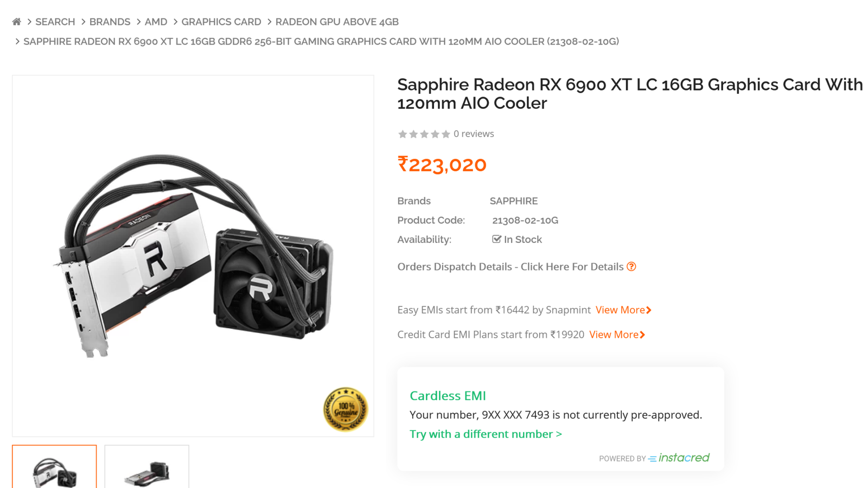Expand Snapmint EMI View More

pos(623,310)
